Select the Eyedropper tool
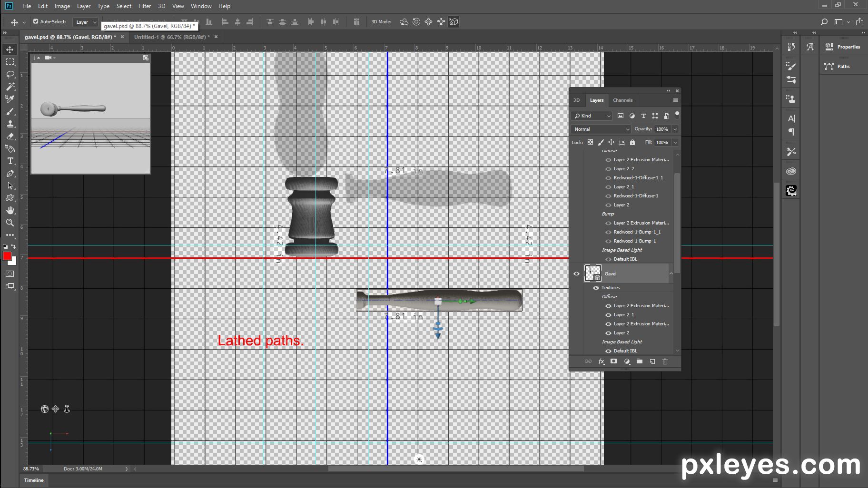 click(x=10, y=99)
